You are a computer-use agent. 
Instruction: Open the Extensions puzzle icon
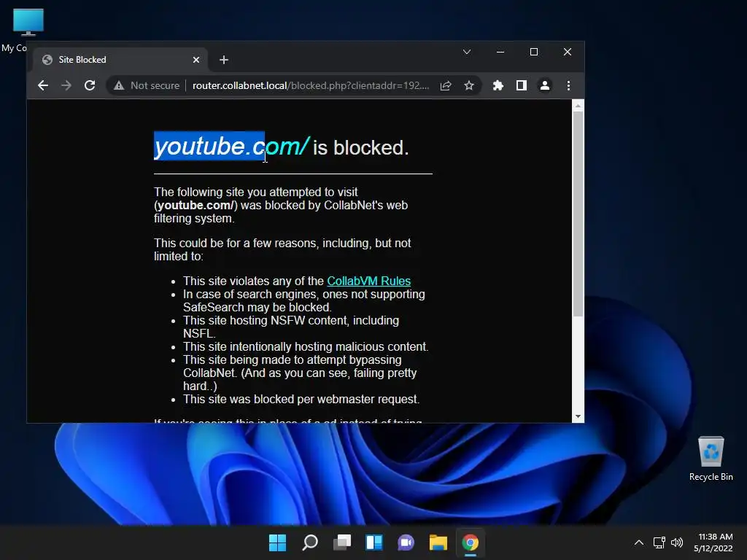(x=498, y=86)
